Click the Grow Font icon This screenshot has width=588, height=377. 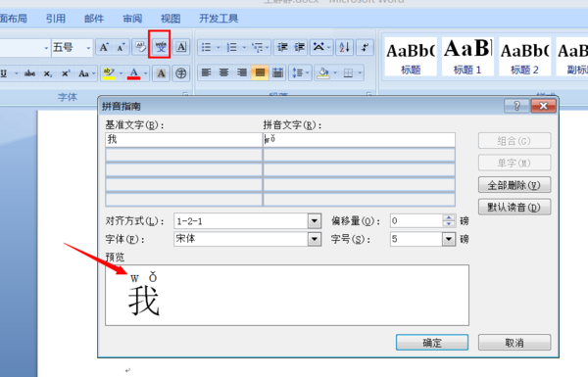[x=104, y=47]
